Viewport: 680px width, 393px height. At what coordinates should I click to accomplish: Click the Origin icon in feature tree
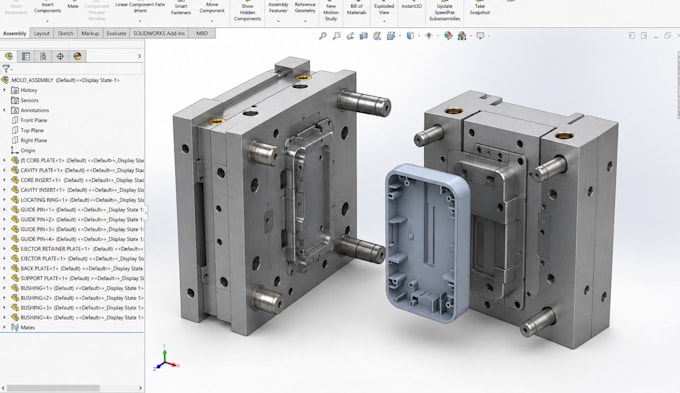click(15, 150)
